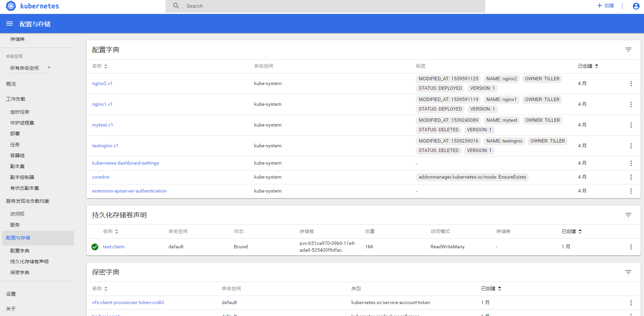This screenshot has width=644, height=316.
Task: Open filter for 保密字典 card
Action: pyautogui.click(x=628, y=272)
